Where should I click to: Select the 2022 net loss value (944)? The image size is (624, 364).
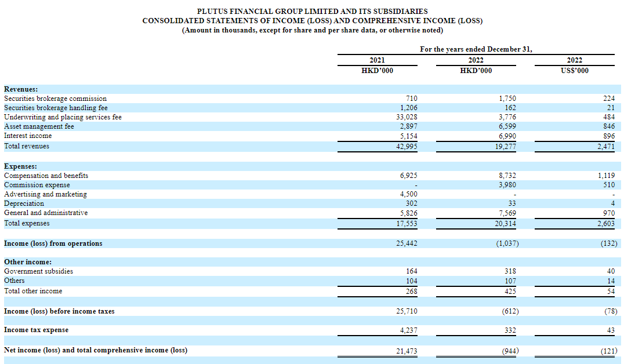[510, 351]
